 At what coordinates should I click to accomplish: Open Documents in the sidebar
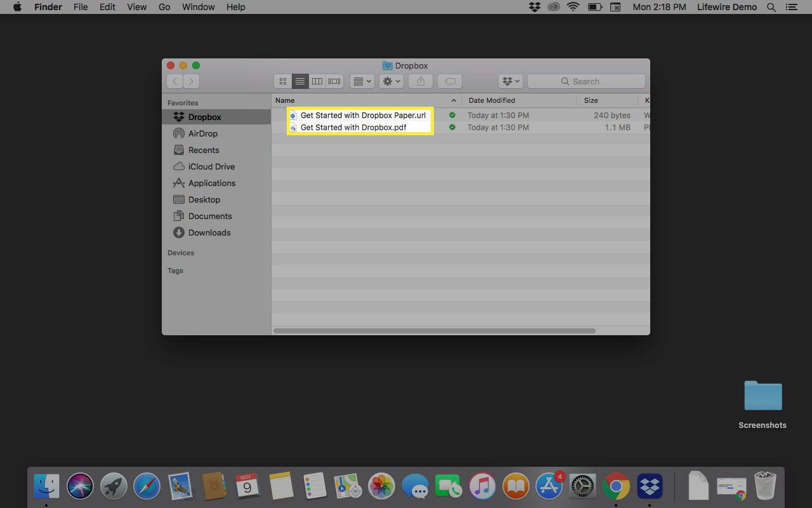coord(216,216)
